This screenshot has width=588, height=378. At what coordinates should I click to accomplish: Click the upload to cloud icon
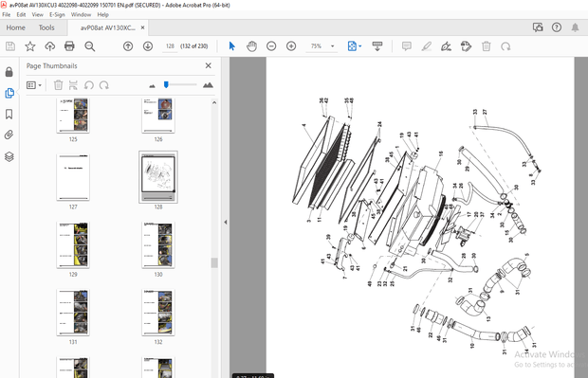pyautogui.click(x=50, y=46)
